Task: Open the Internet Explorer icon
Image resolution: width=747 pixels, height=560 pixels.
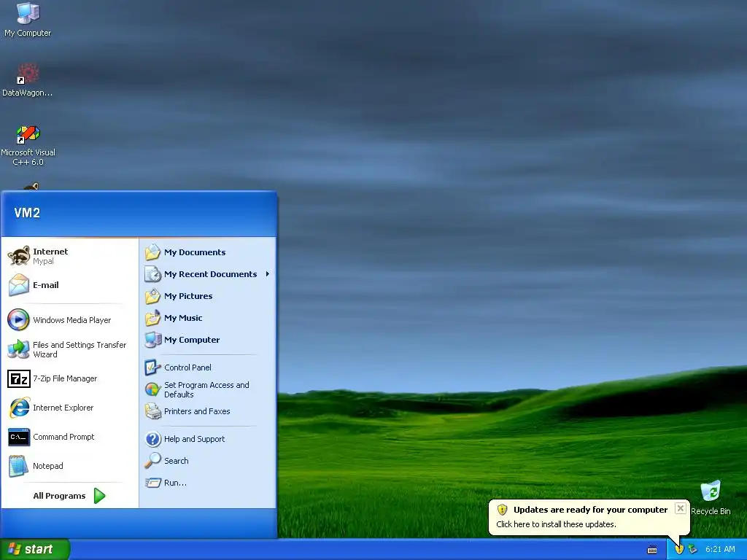Action: coord(19,408)
